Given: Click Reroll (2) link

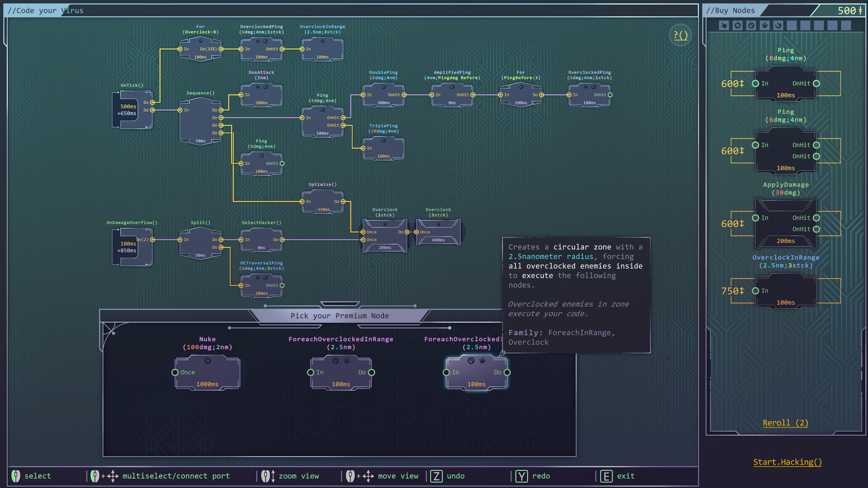Looking at the screenshot, I should (x=785, y=423).
